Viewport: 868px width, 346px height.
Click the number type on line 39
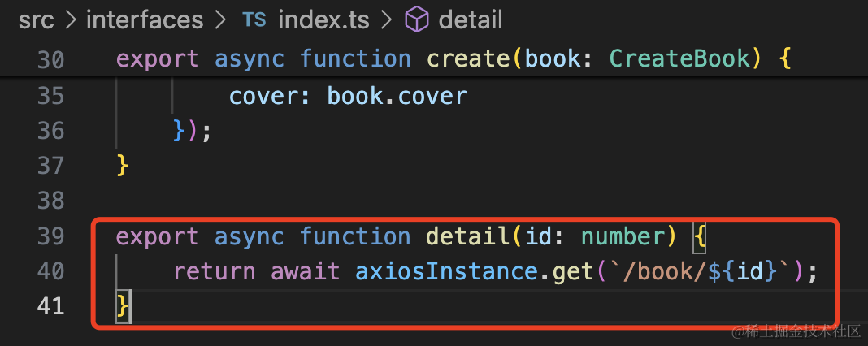624,236
